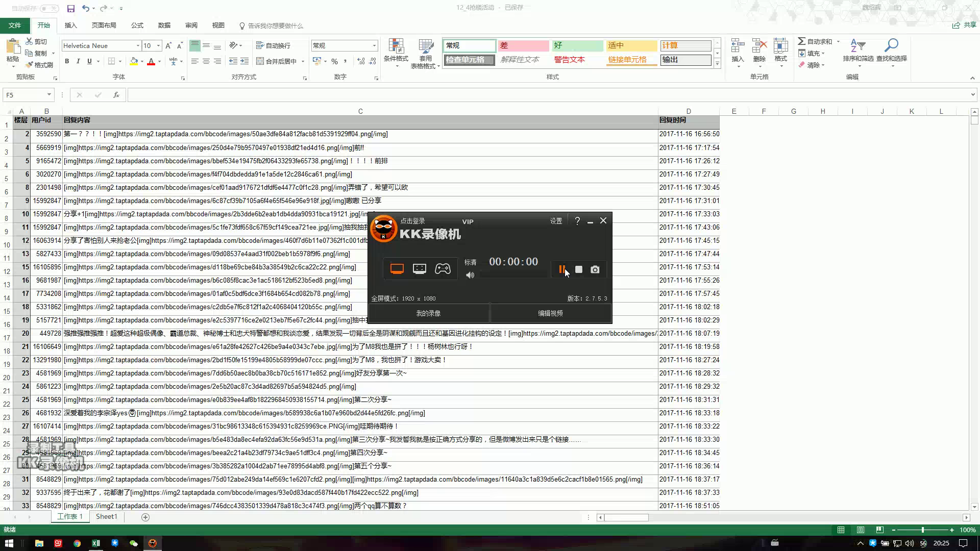The width and height of the screenshot is (980, 551).
Task: Click the Find and Select magnifier icon
Action: 891,46
